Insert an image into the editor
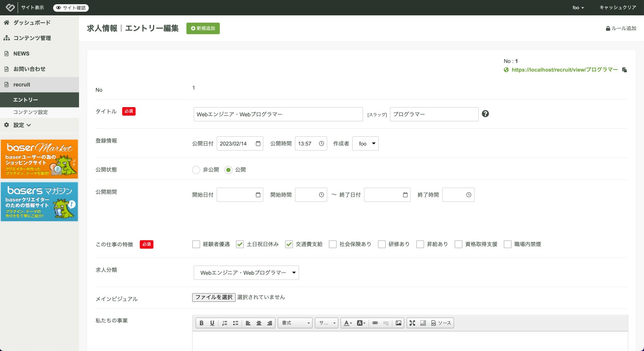The image size is (644, 351). pyautogui.click(x=399, y=323)
